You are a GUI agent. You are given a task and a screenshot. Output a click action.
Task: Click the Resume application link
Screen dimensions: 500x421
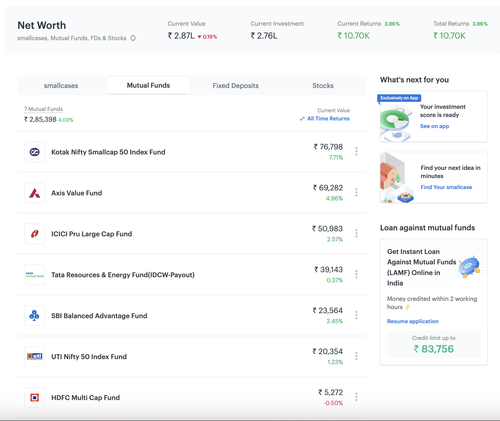coord(413,321)
